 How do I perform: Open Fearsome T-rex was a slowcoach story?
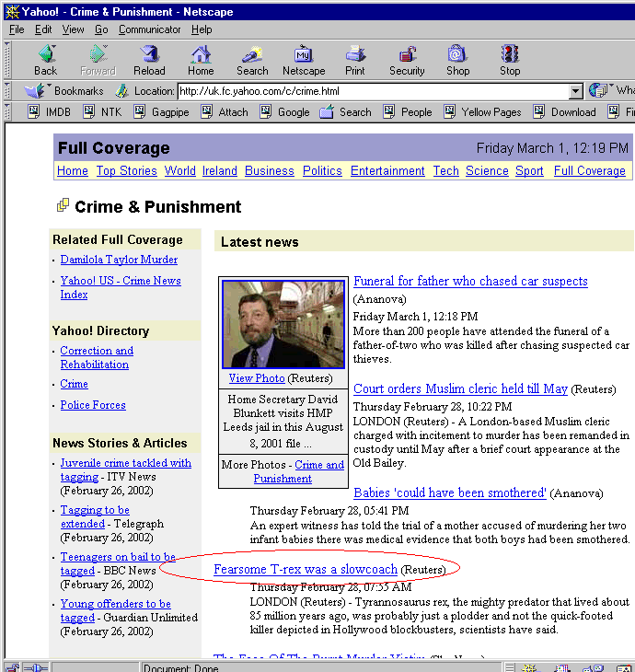pos(306,569)
